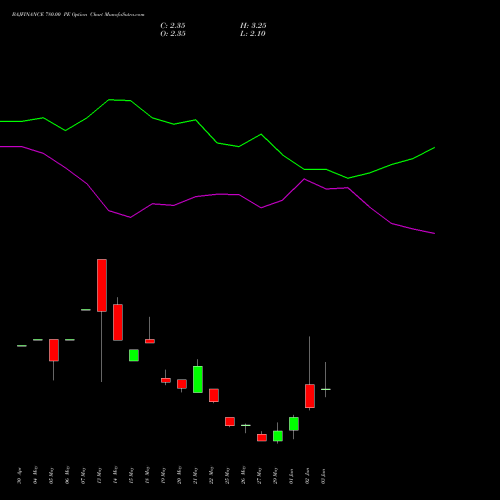Select the tallest red candlestick body
The height and width of the screenshot is (500, 500).
(x=102, y=285)
